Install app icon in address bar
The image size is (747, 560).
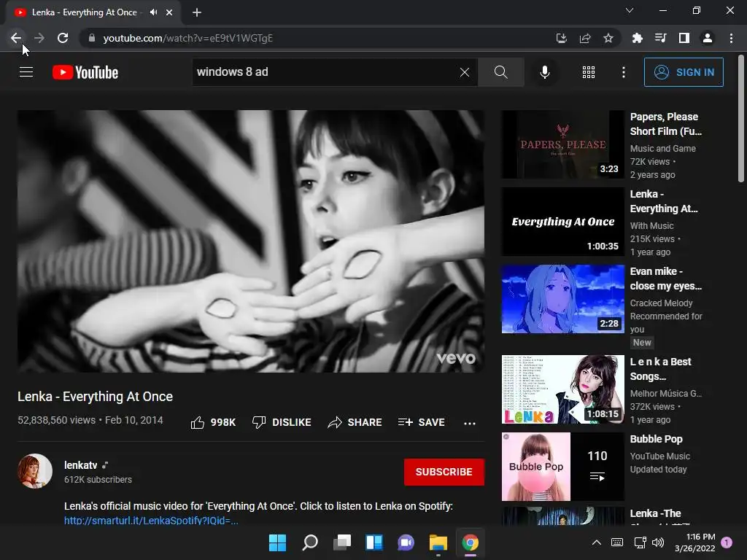pyautogui.click(x=561, y=38)
